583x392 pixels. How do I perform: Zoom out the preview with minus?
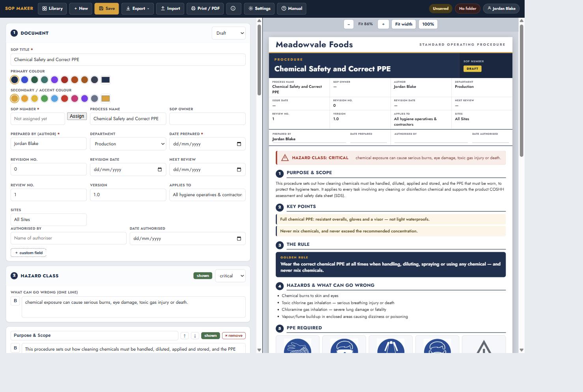(348, 24)
